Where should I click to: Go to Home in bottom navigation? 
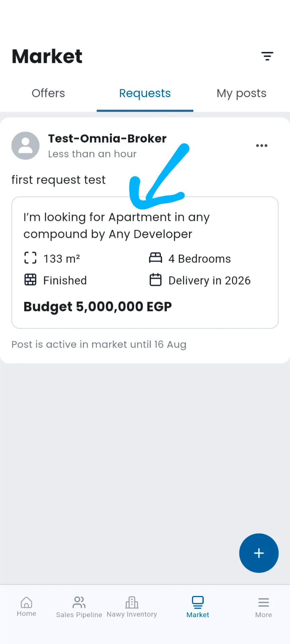27,607
